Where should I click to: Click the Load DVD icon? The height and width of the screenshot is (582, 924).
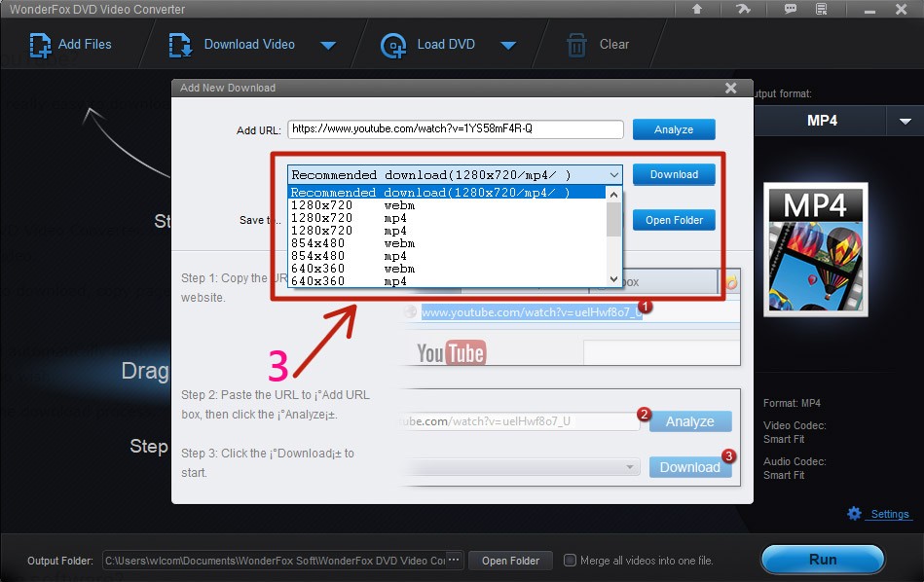click(x=393, y=45)
